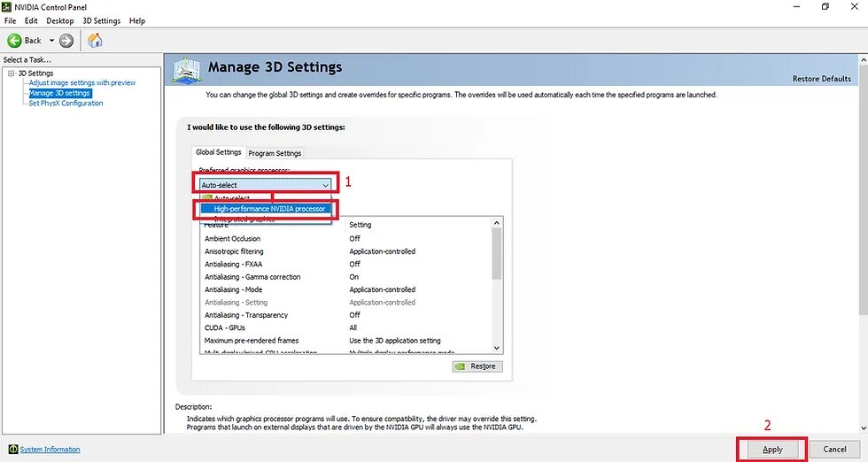Select Antialiasing - Transparency row
The height and width of the screenshot is (462, 868).
coord(345,315)
